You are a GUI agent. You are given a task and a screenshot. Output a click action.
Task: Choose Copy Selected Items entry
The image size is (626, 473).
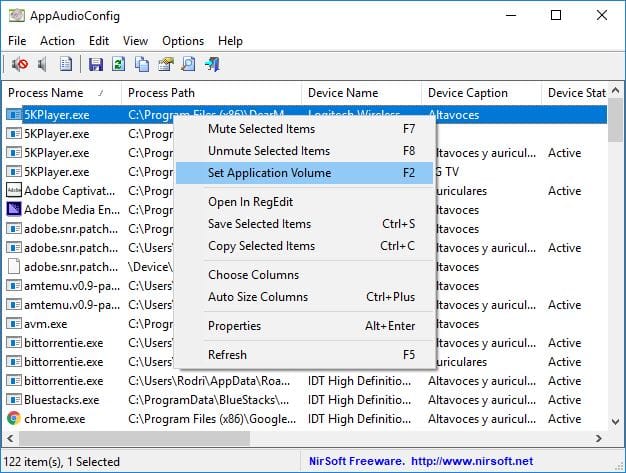(x=304, y=246)
